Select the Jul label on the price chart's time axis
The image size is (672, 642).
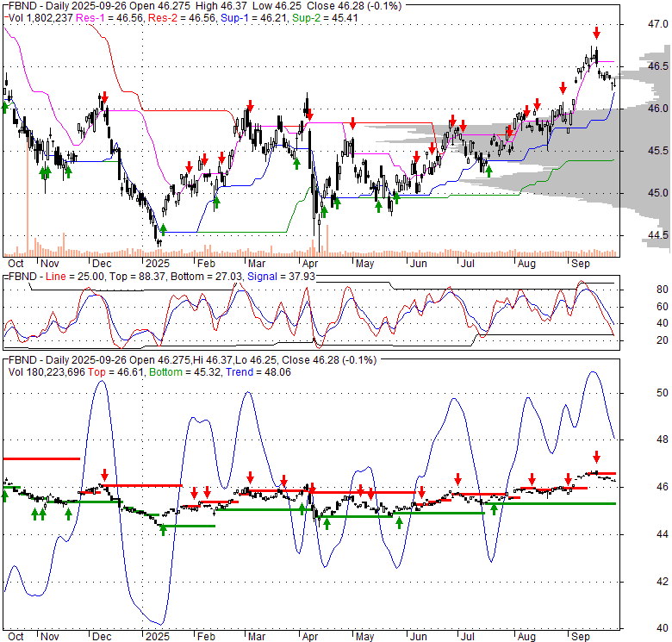(467, 264)
